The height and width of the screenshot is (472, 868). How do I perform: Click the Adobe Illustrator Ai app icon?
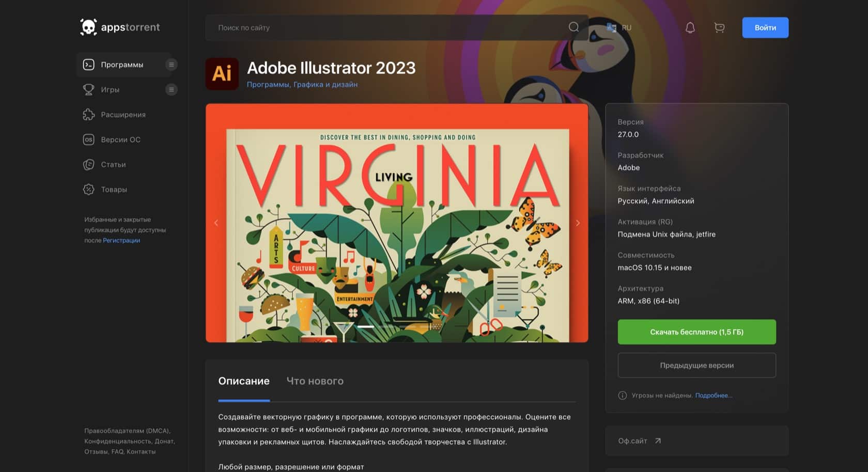pyautogui.click(x=222, y=74)
